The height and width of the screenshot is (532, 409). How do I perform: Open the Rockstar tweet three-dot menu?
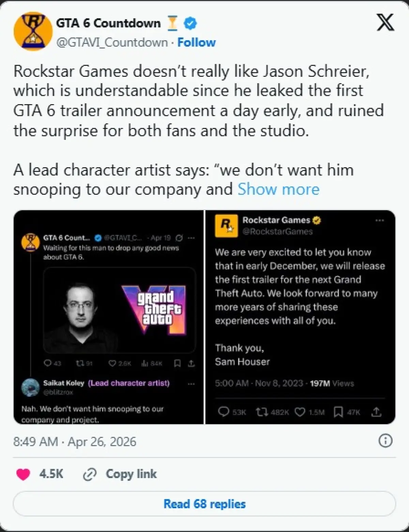tap(380, 220)
